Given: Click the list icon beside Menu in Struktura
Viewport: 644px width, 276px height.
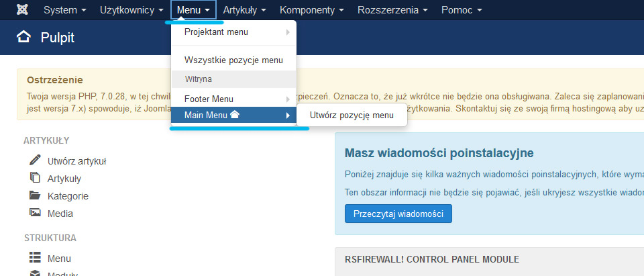Looking at the screenshot, I should (36, 258).
